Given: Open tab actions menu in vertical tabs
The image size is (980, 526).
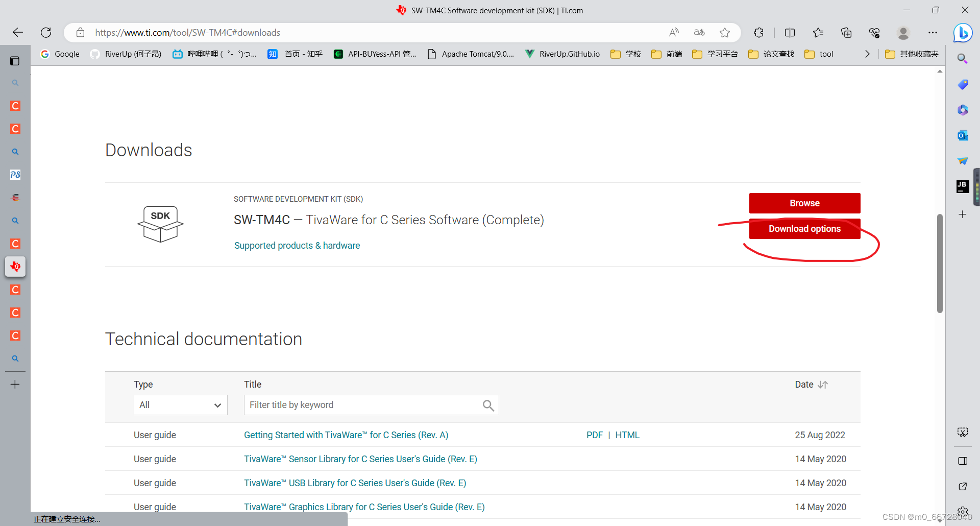Looking at the screenshot, I should (x=15, y=61).
